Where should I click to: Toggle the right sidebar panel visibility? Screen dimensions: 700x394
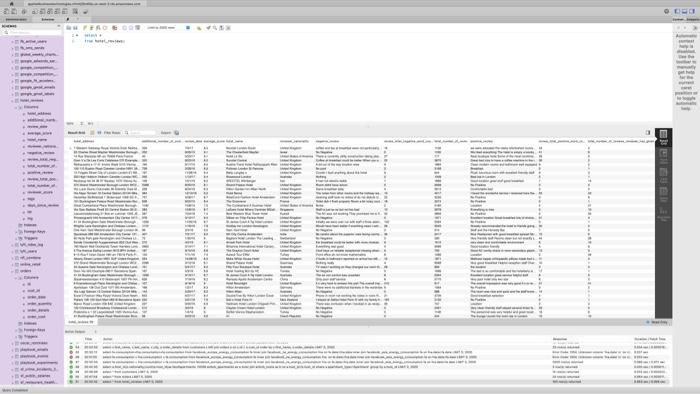pos(692,12)
